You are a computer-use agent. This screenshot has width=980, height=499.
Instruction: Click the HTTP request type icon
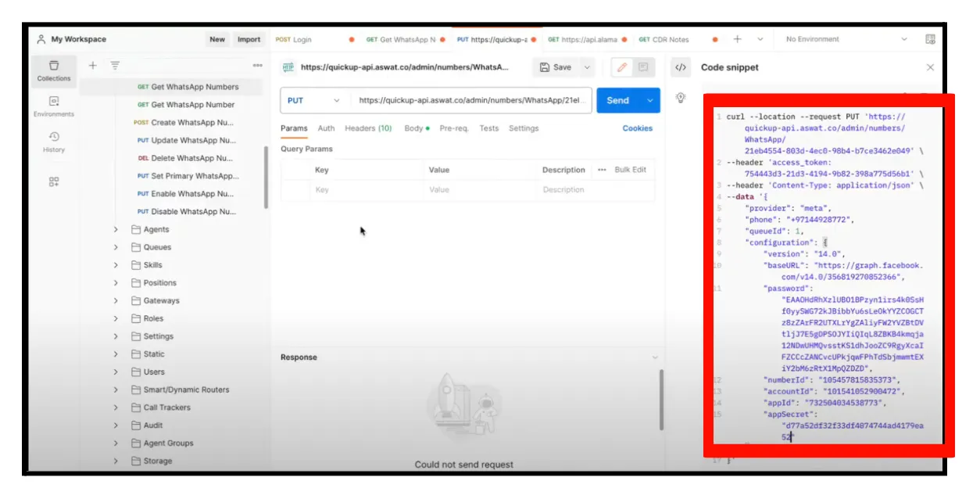(288, 67)
